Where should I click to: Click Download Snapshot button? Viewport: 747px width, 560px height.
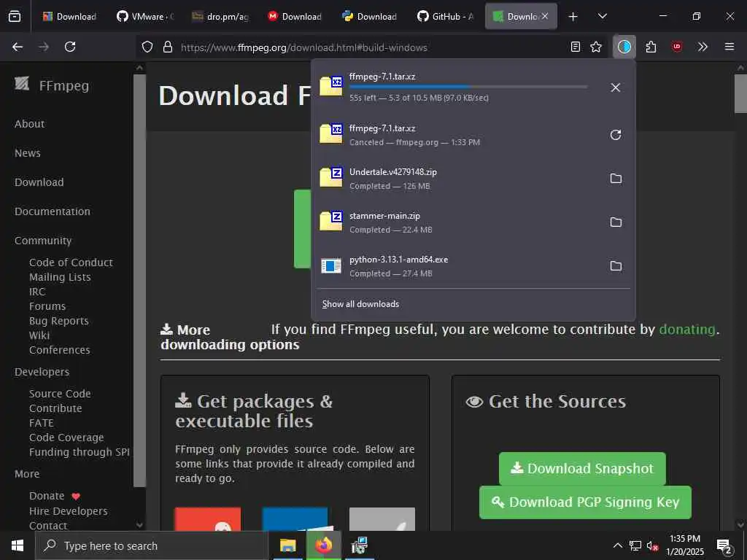coord(582,469)
